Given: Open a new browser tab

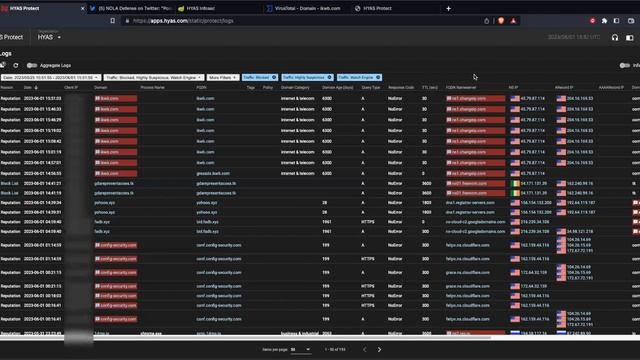Looking at the screenshot, I should [449, 9].
